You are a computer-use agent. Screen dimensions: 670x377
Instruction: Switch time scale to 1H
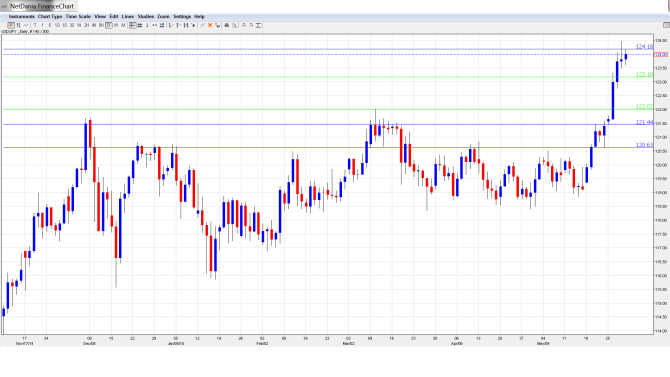pos(79,25)
